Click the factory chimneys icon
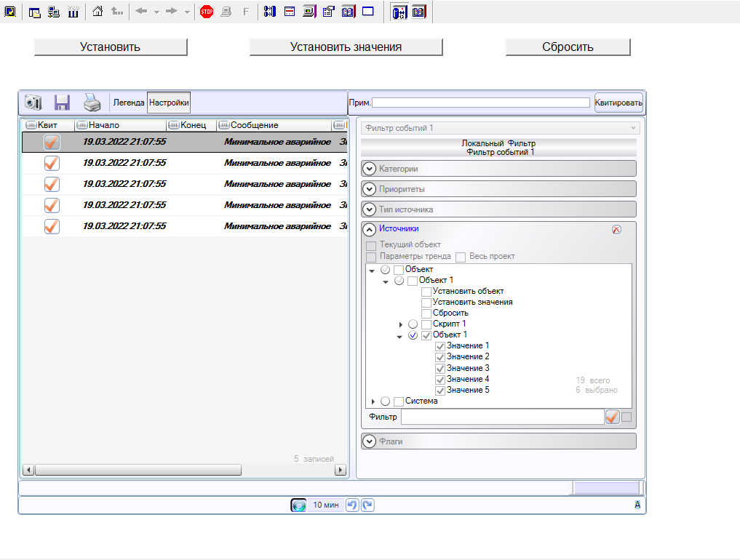The width and height of the screenshot is (740, 560). coord(73,12)
